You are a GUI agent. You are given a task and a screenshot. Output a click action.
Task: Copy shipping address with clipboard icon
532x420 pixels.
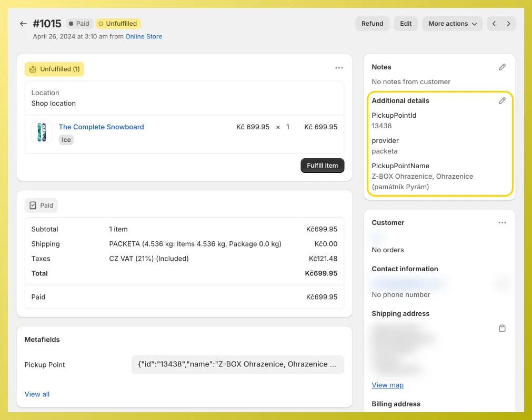(x=502, y=328)
